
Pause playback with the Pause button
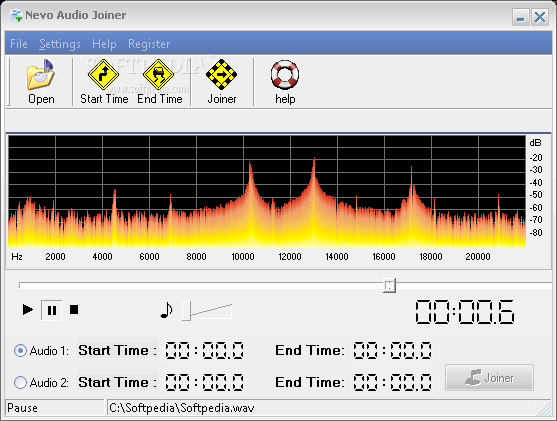tap(52, 310)
